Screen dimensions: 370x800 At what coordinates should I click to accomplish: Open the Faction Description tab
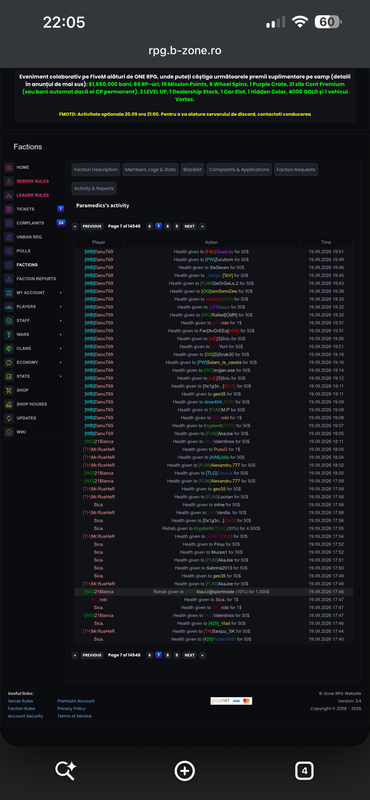[96, 169]
